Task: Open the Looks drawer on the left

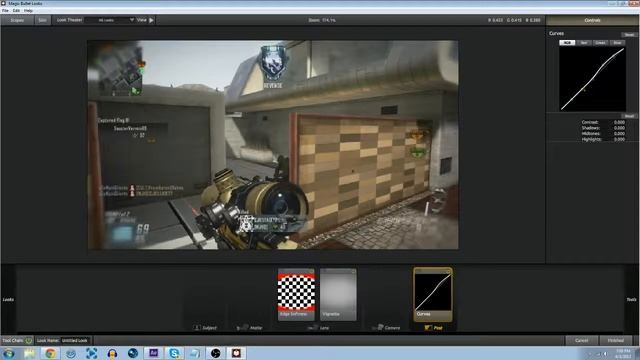Action: point(8,299)
